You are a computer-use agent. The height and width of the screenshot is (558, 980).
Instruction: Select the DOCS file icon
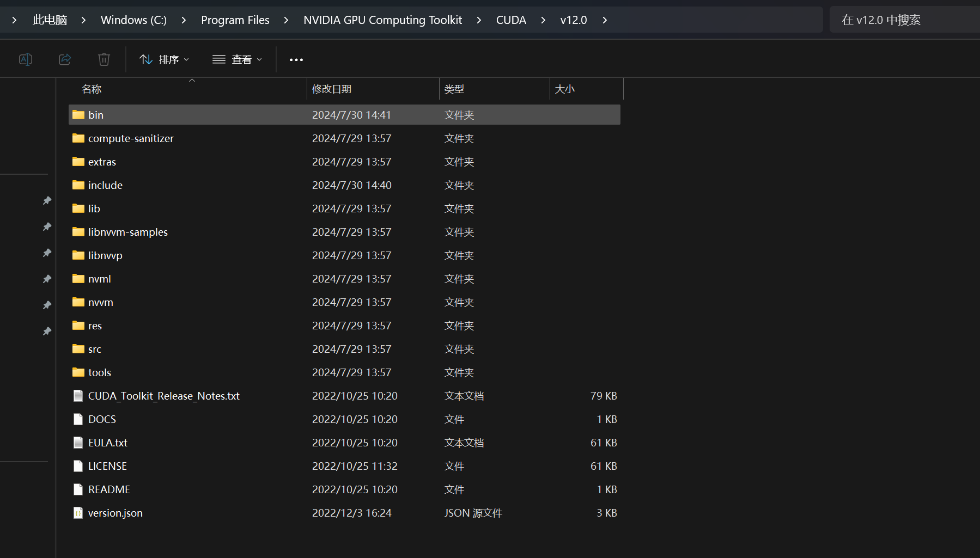pos(78,419)
